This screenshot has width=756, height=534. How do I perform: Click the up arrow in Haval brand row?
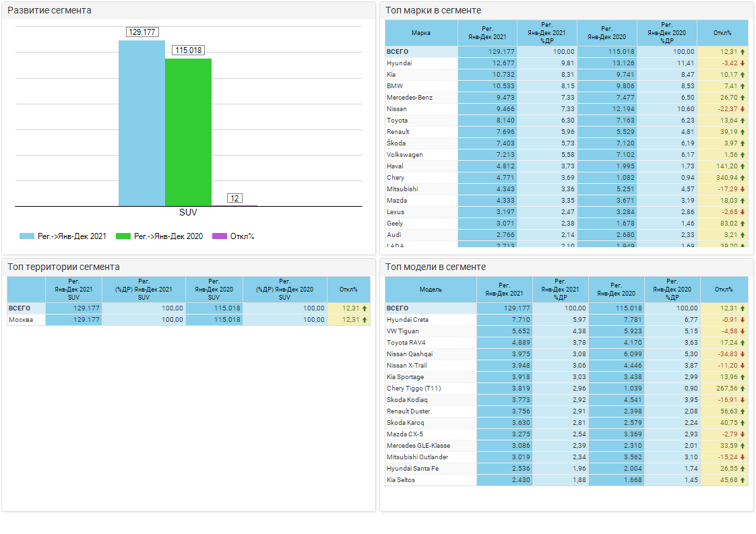coord(743,166)
